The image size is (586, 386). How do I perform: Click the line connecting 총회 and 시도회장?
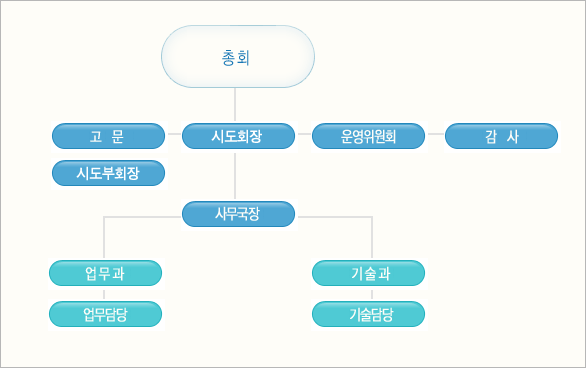click(x=235, y=105)
